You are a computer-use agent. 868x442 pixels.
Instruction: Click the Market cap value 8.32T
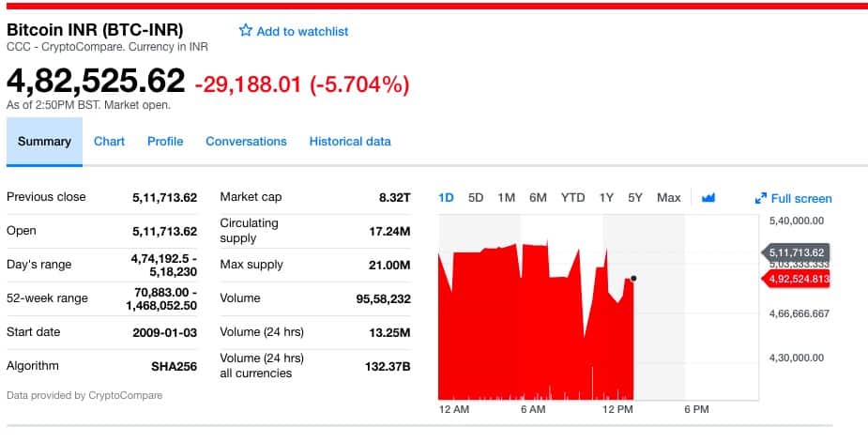pyautogui.click(x=395, y=198)
